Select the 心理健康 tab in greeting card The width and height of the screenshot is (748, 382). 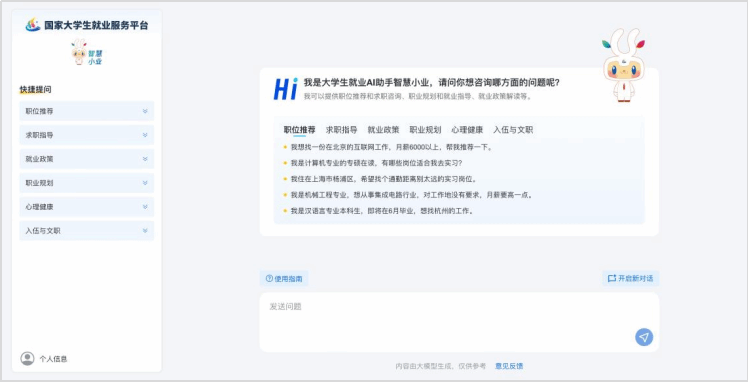pyautogui.click(x=467, y=130)
